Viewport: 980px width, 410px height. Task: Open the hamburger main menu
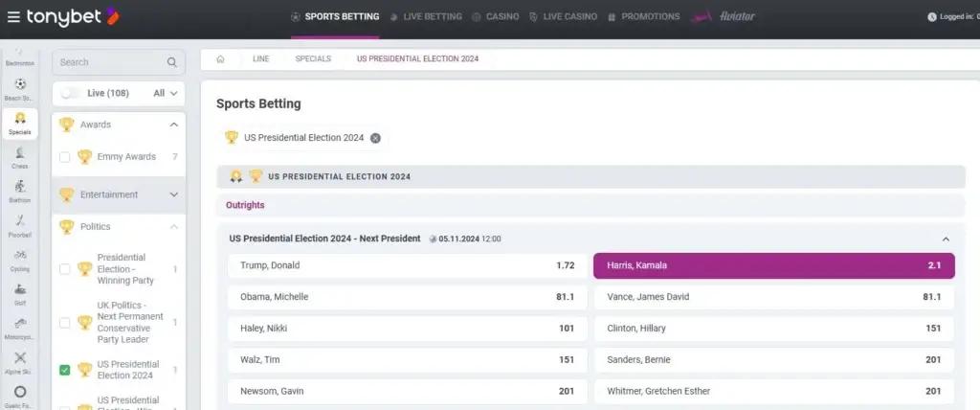[13, 17]
